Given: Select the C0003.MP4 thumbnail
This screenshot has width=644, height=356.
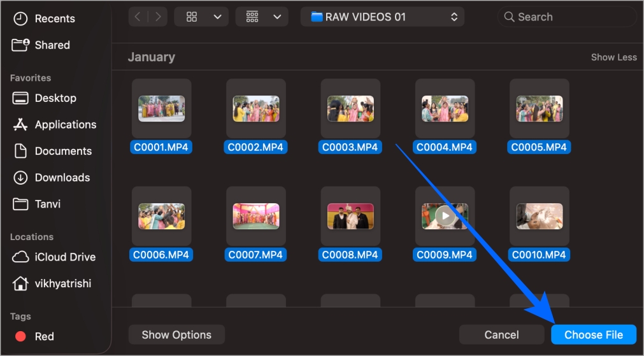Looking at the screenshot, I should (x=350, y=108).
